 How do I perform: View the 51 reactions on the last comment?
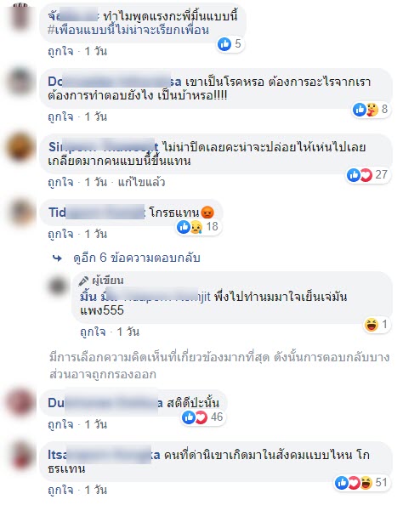(x=361, y=483)
